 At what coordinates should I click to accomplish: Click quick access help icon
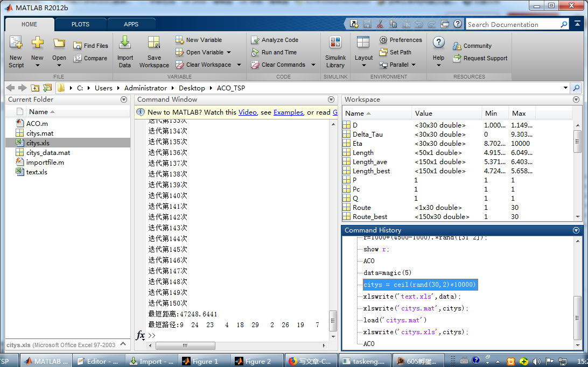tap(458, 24)
